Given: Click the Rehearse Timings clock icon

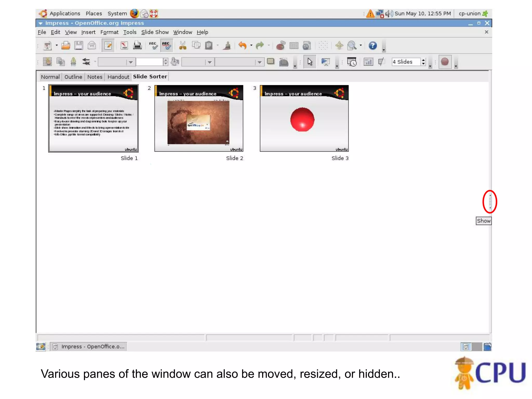Looking at the screenshot, I should [x=352, y=62].
